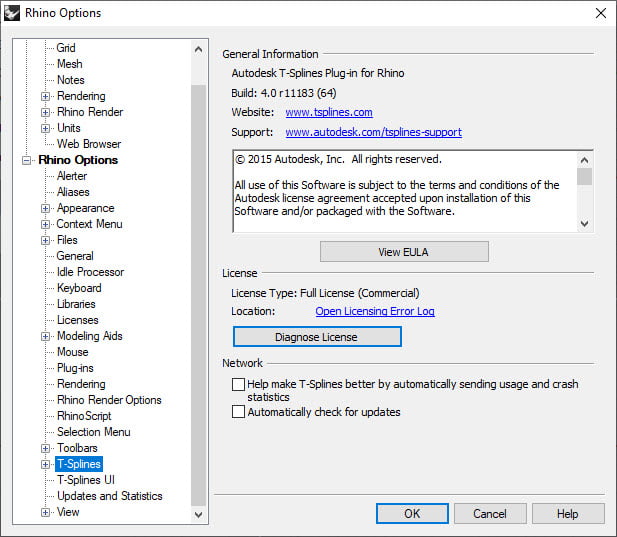Click the Rhino application icon in title bar
The height and width of the screenshot is (537, 617).
[12, 13]
